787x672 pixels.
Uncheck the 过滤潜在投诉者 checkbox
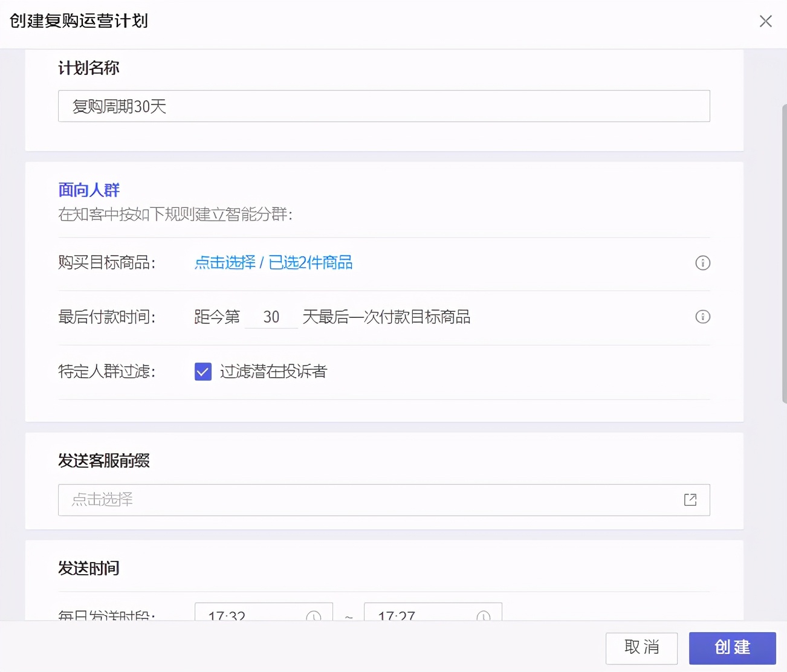[x=202, y=372]
